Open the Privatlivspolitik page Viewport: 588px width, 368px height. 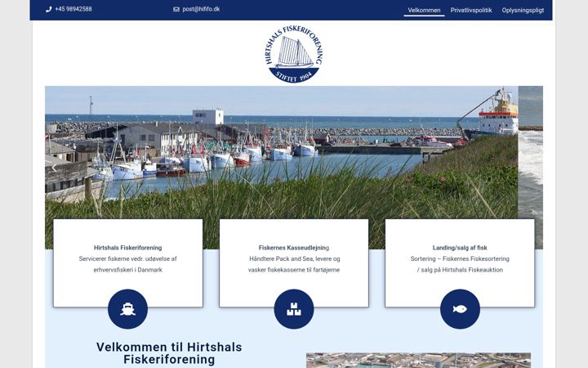pos(471,10)
